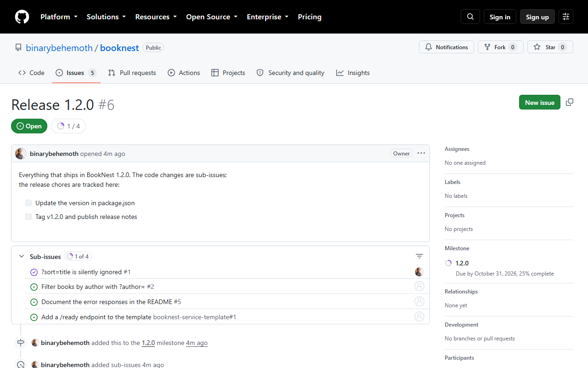Open the Code tab
Viewport: 588px width, 368px height.
(x=31, y=73)
